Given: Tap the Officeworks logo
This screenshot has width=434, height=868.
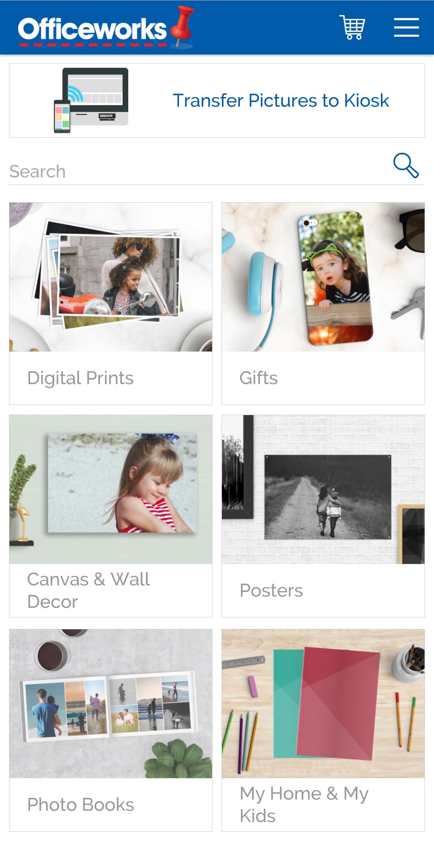Looking at the screenshot, I should click(x=106, y=28).
